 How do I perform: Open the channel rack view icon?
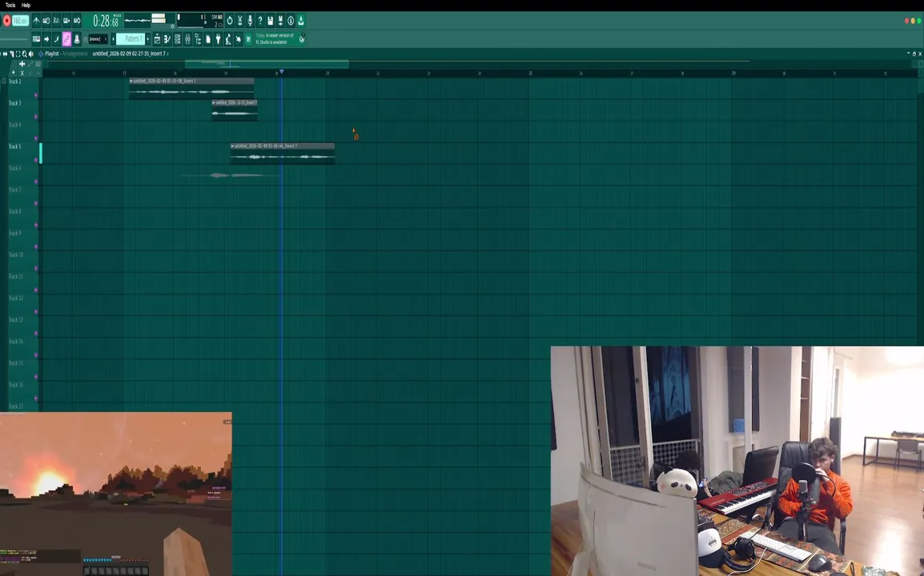click(x=178, y=39)
